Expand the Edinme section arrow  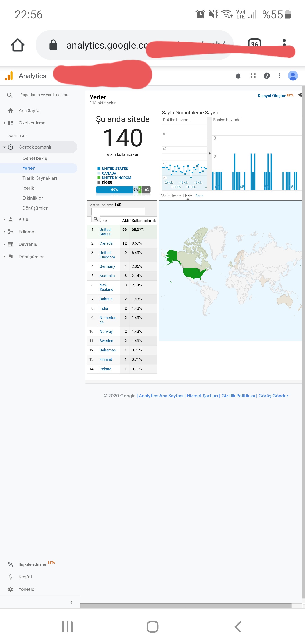coord(4,232)
